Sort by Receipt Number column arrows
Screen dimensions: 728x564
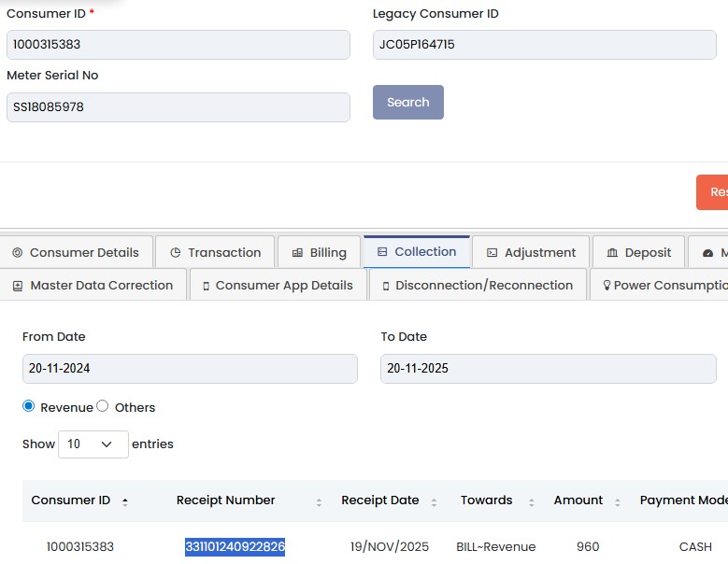tap(319, 501)
